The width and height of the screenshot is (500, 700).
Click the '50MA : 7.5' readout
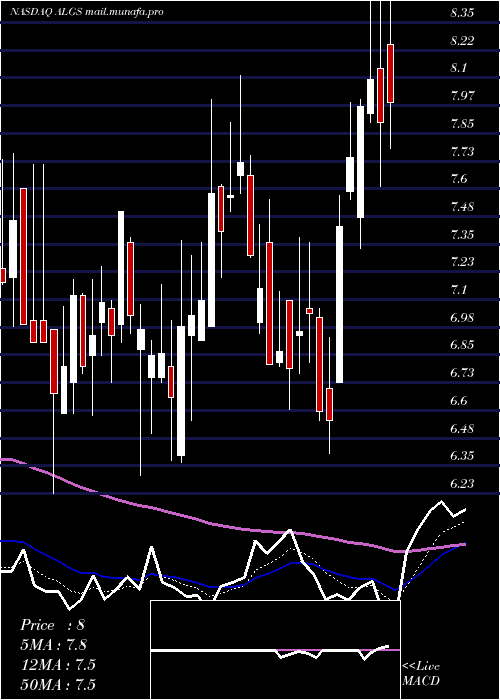pos(58,684)
